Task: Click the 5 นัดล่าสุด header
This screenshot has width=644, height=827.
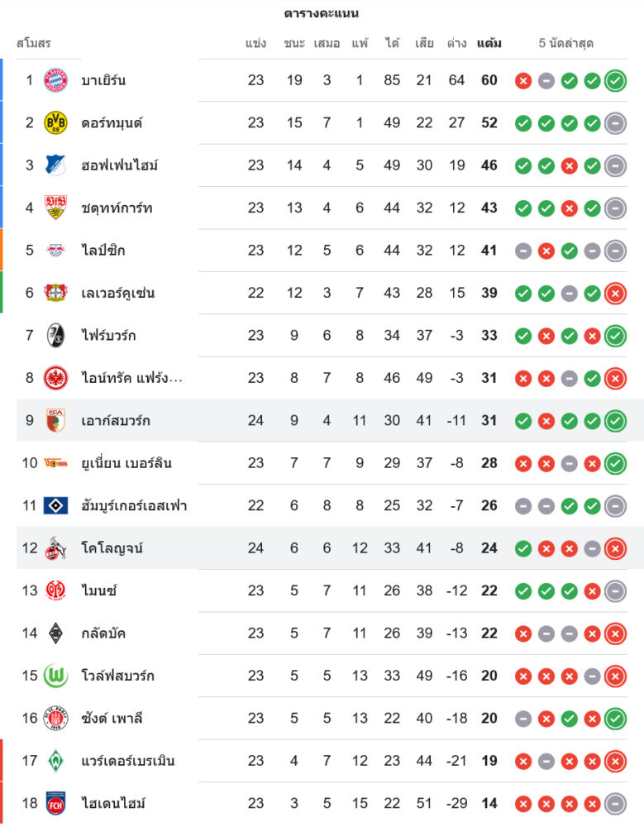Action: click(x=565, y=43)
